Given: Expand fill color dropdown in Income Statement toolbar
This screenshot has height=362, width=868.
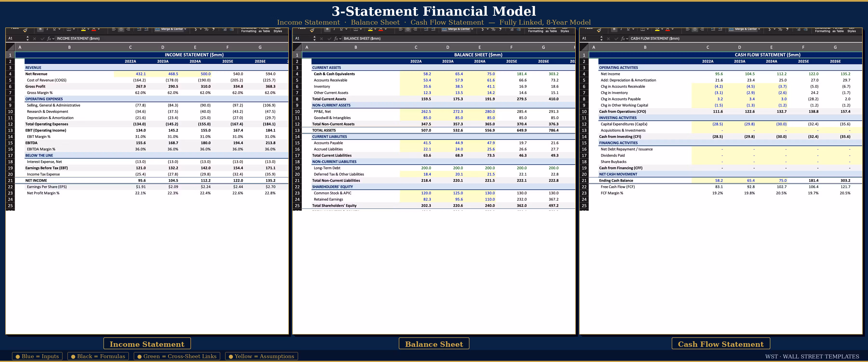Looking at the screenshot, I should pos(88,29).
